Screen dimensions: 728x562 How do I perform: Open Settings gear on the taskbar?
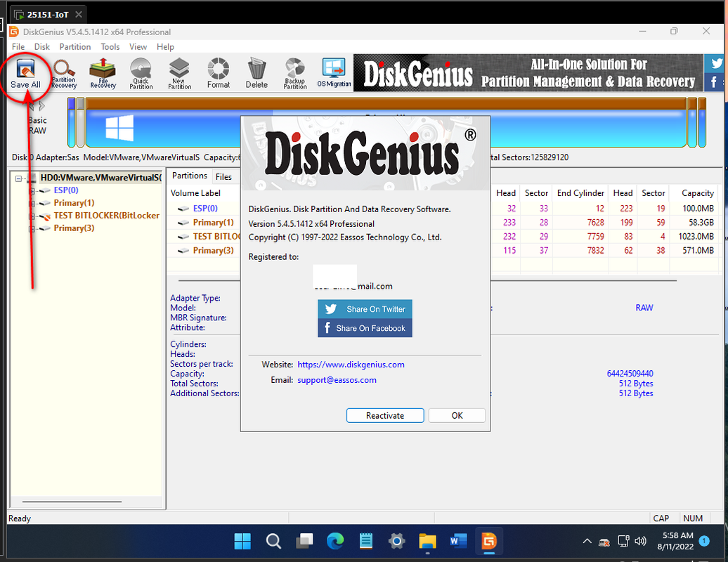396,541
